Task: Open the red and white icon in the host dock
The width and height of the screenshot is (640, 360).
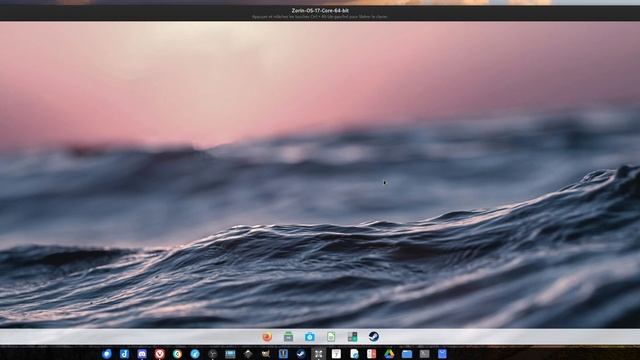Action: (x=371, y=354)
